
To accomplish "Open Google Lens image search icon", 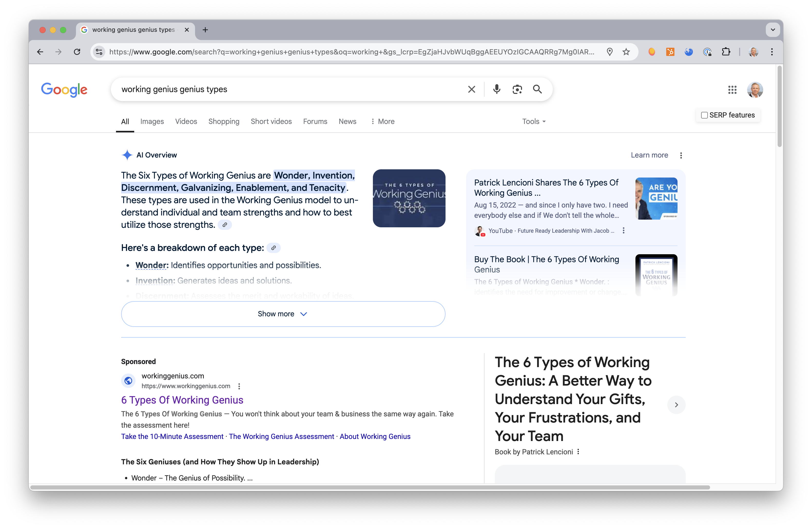I will 517,89.
